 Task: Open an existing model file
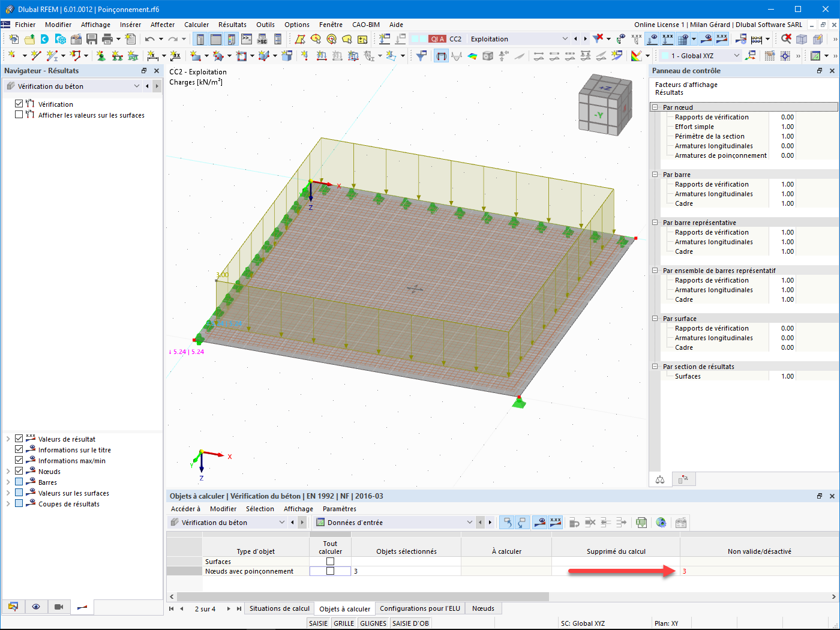[29, 39]
